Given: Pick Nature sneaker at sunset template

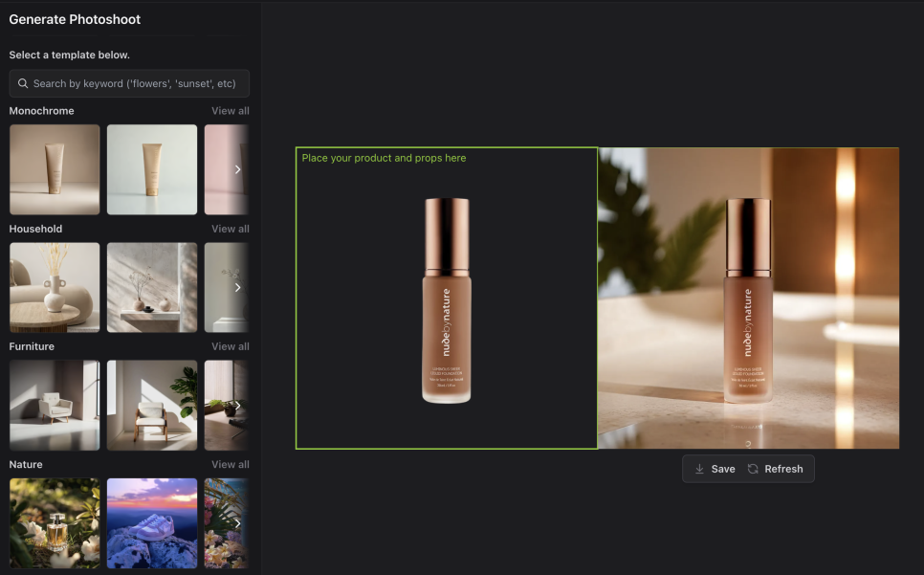Looking at the screenshot, I should pos(152,523).
